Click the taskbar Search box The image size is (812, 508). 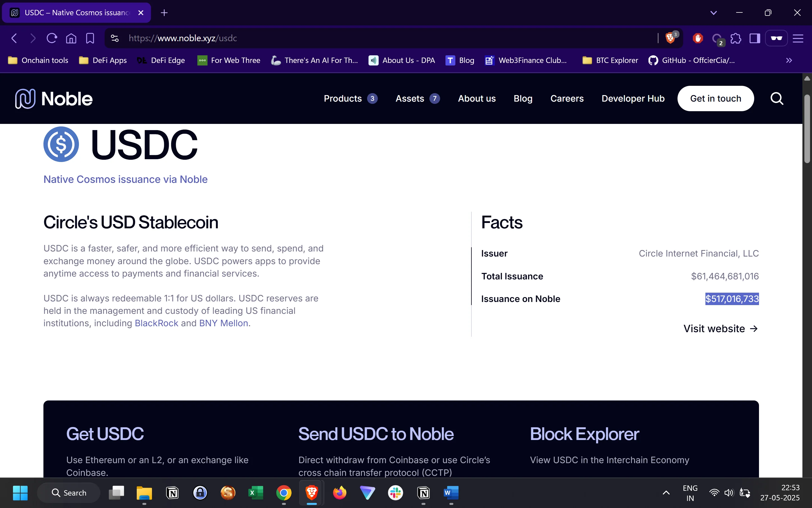[x=69, y=493]
